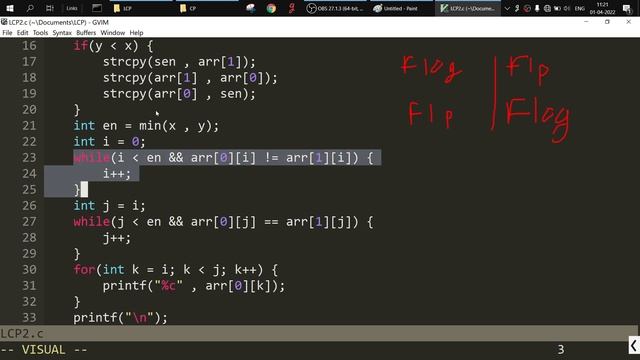Open the Edit menu
The height and width of the screenshot is (360, 640).
(22, 33)
